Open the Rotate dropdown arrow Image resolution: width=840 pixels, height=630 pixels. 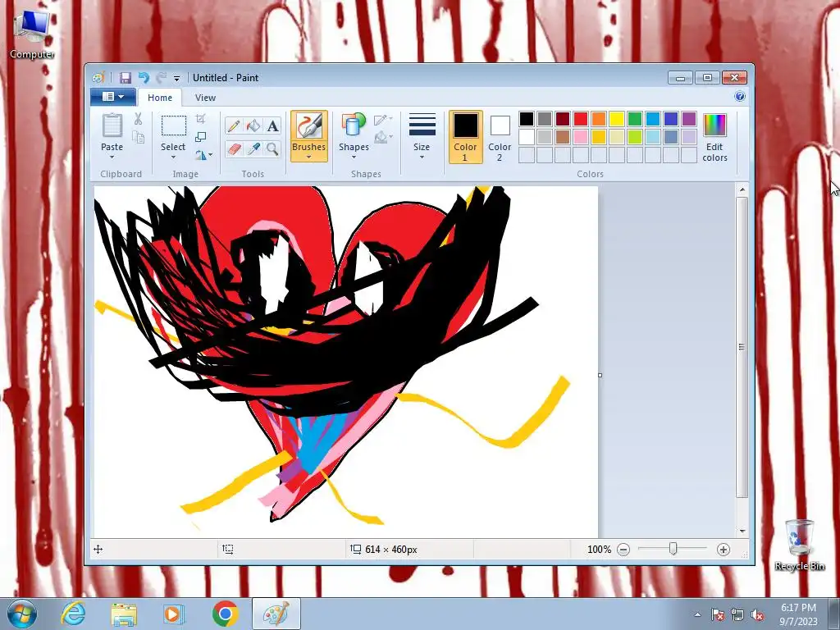(210, 155)
